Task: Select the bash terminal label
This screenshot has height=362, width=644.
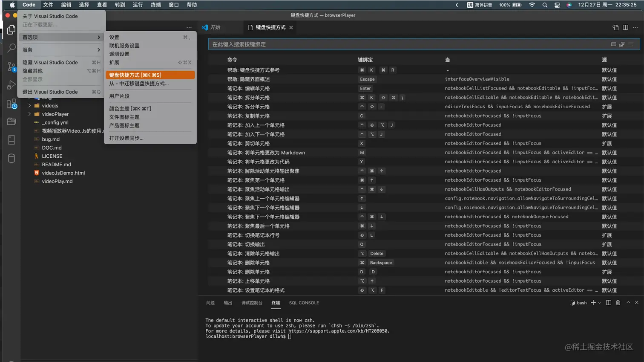Action: (x=579, y=303)
